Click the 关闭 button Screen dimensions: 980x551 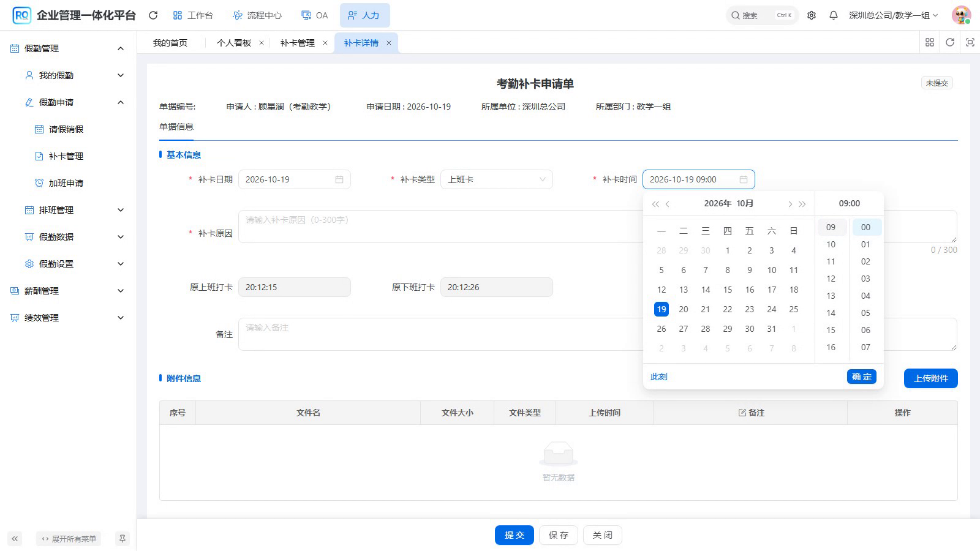click(603, 535)
